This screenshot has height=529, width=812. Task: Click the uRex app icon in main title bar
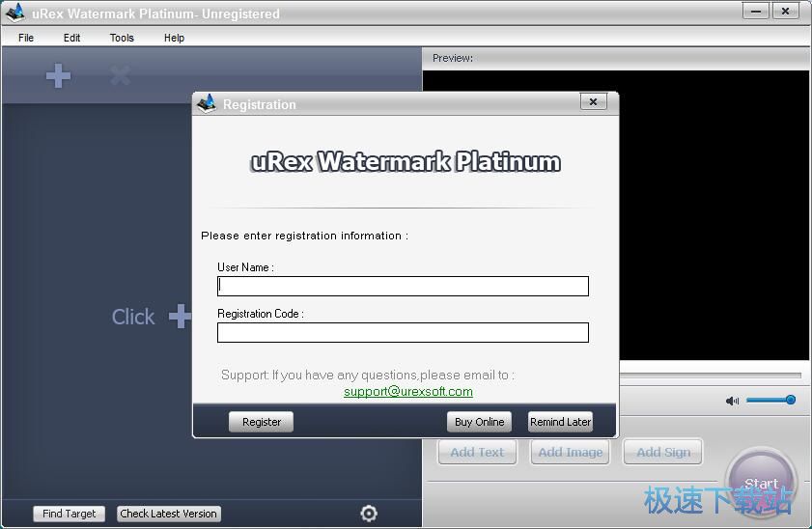coord(15,13)
